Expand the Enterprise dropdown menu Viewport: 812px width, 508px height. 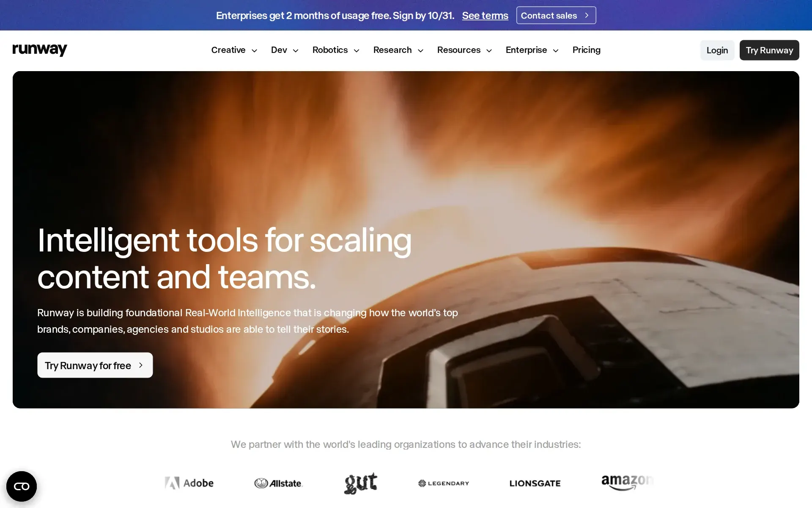[532, 50]
